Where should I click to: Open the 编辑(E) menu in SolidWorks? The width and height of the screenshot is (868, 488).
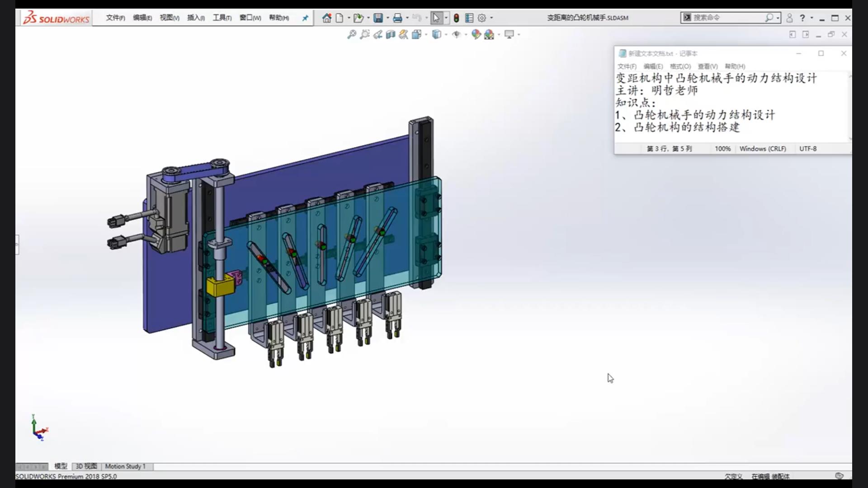(x=142, y=18)
